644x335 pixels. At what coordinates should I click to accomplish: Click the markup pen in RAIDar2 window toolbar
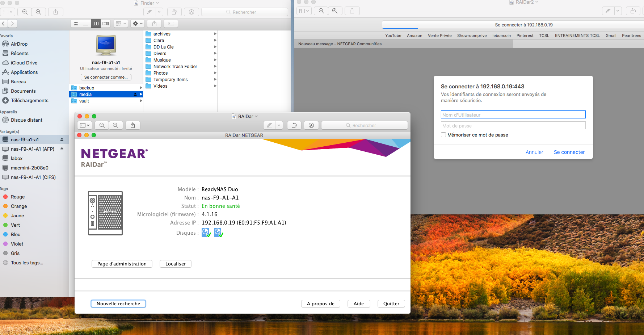coord(608,11)
